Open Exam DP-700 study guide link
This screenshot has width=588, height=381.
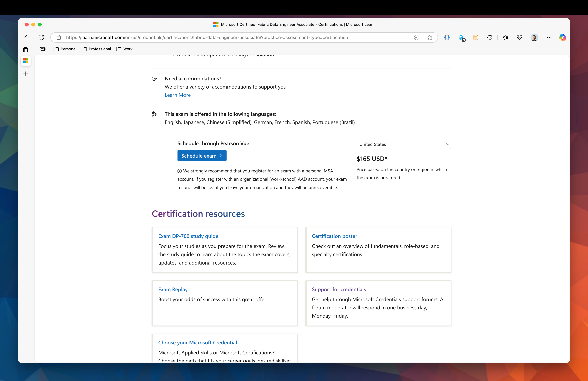[188, 236]
